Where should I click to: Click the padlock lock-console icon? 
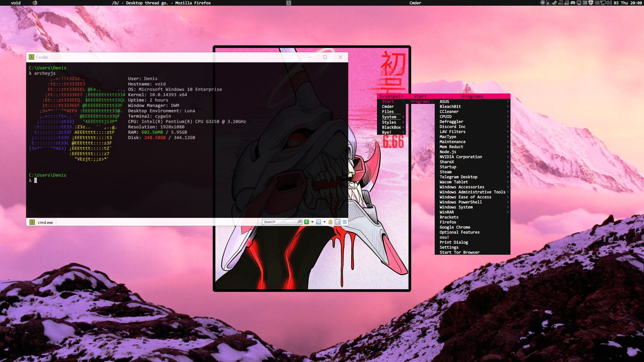coord(330,222)
